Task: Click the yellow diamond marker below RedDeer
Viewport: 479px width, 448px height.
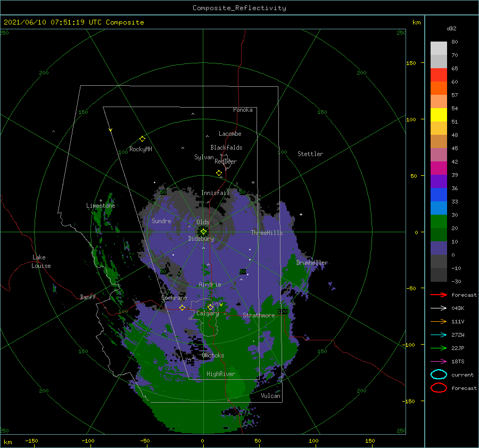Action: coord(219,173)
